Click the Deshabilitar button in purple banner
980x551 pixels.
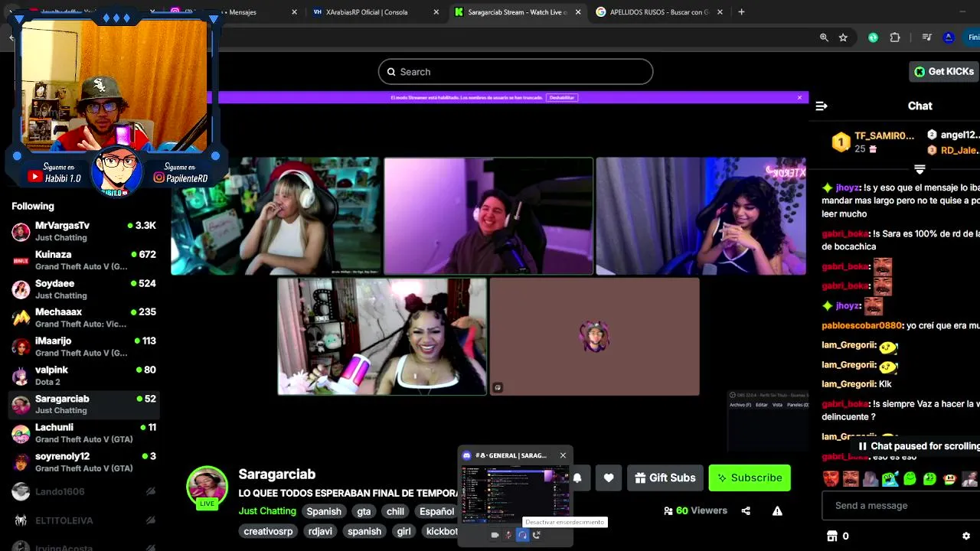562,97
